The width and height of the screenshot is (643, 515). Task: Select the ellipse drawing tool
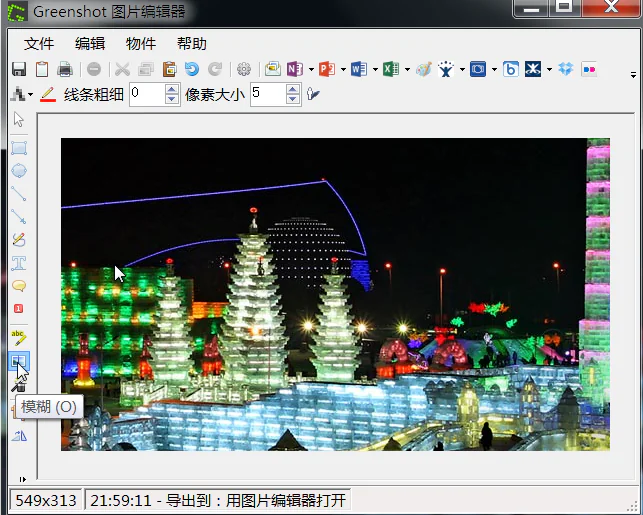click(x=19, y=171)
